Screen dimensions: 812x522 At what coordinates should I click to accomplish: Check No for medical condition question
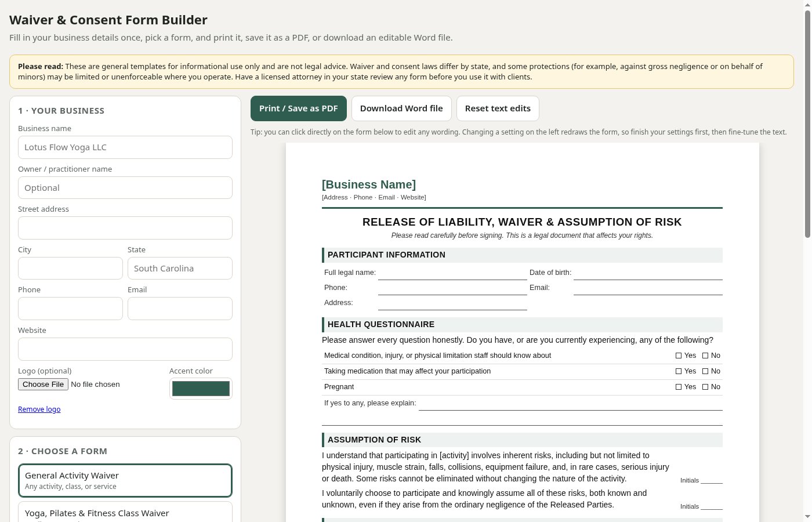point(705,356)
